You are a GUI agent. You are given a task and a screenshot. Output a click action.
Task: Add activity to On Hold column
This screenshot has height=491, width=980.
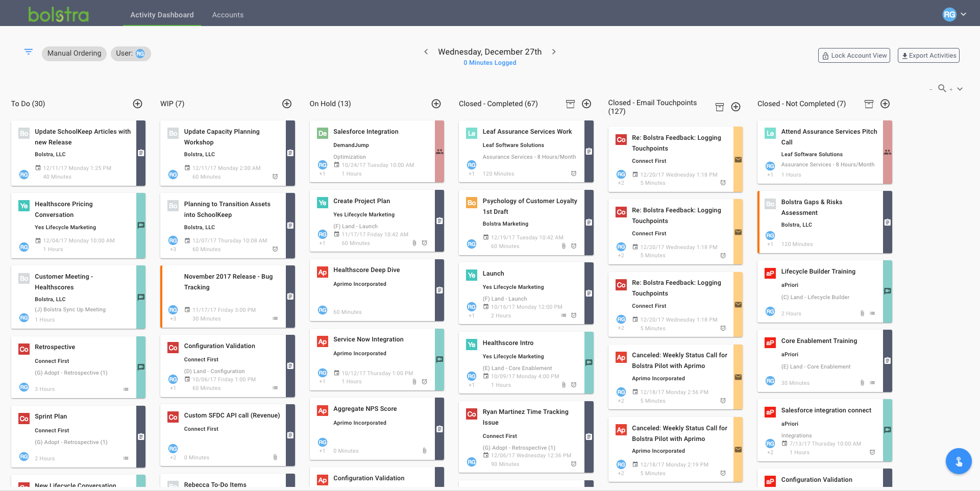point(436,104)
